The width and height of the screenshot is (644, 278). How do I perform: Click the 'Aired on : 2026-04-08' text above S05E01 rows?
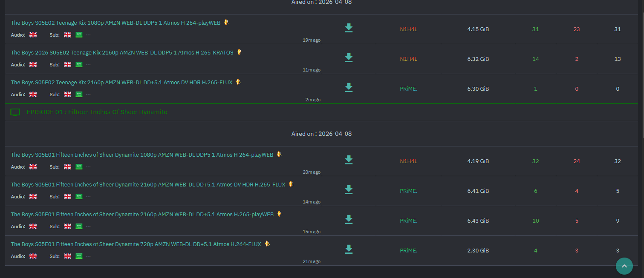[321, 134]
